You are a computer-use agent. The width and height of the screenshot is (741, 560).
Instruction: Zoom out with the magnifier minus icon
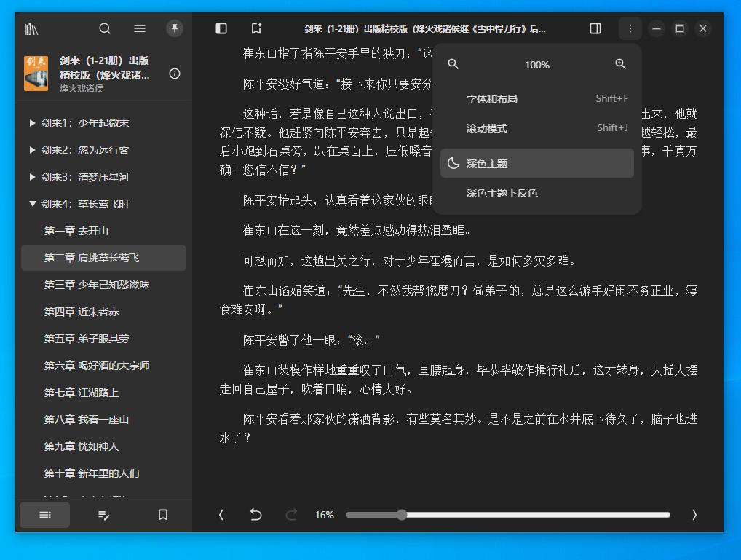click(x=453, y=64)
